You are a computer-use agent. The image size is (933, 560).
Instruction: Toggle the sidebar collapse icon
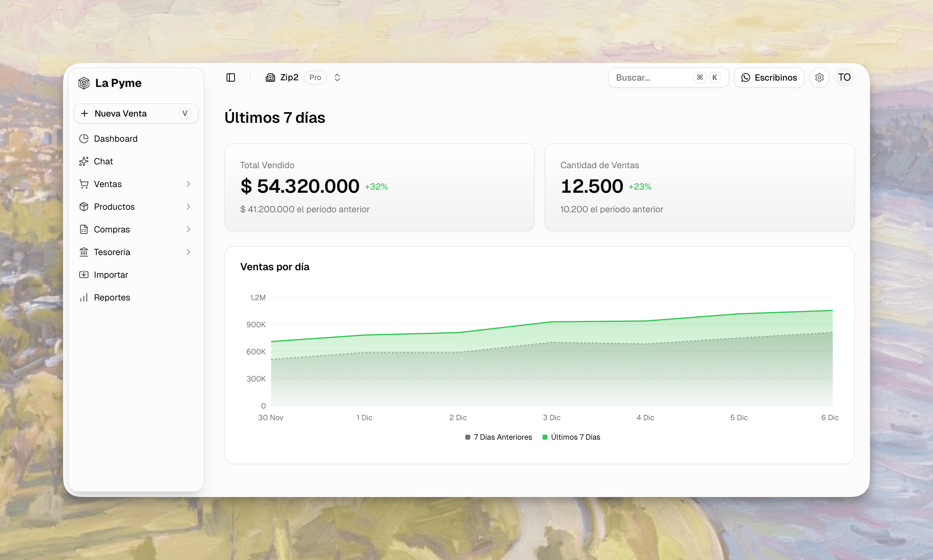tap(231, 77)
